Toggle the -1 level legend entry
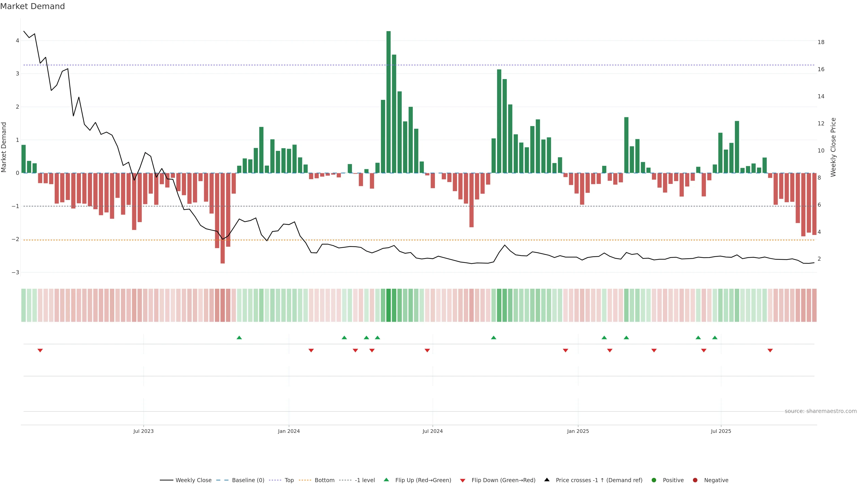 tap(365, 480)
